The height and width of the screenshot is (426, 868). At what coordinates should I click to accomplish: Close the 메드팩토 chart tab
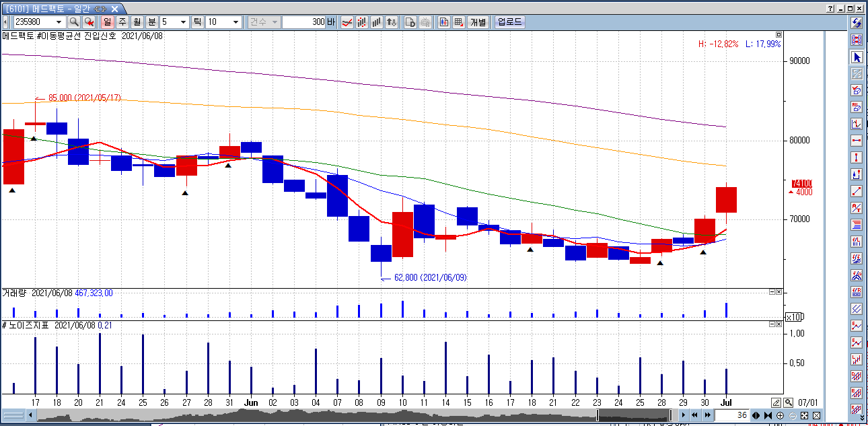point(114,9)
